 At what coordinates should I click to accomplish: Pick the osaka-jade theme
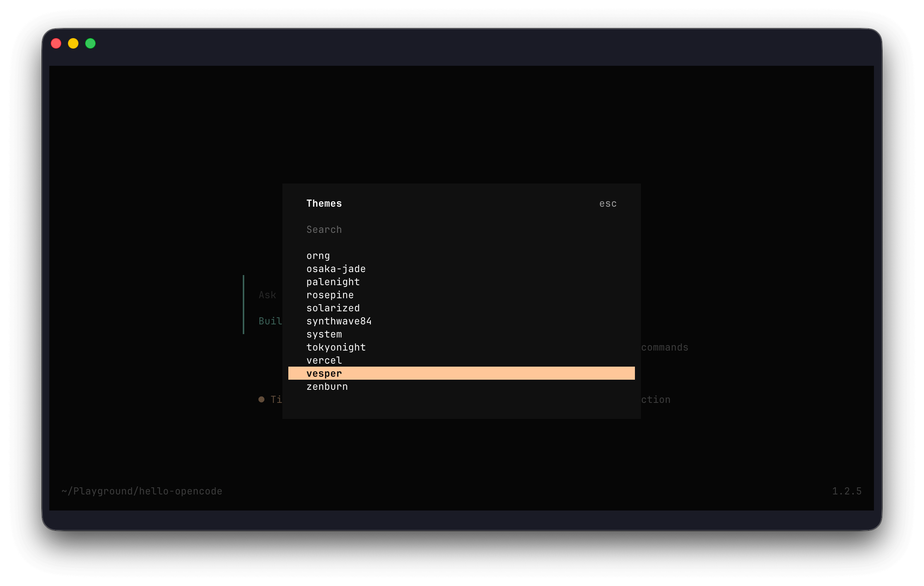coord(336,268)
